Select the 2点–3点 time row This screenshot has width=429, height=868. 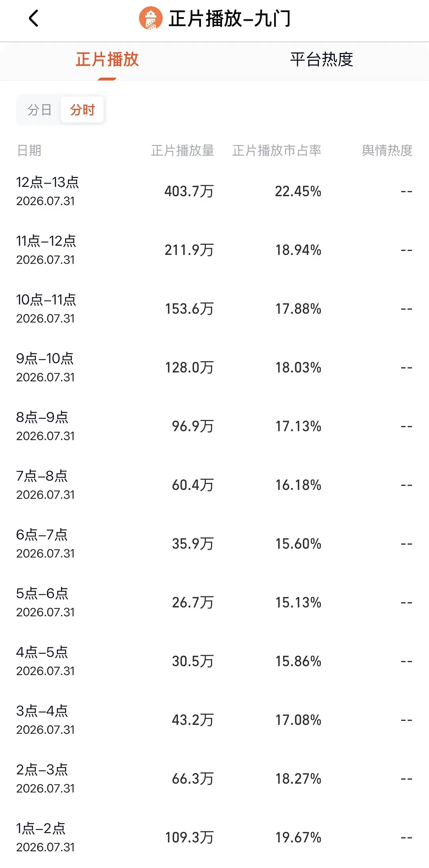pyautogui.click(x=214, y=779)
